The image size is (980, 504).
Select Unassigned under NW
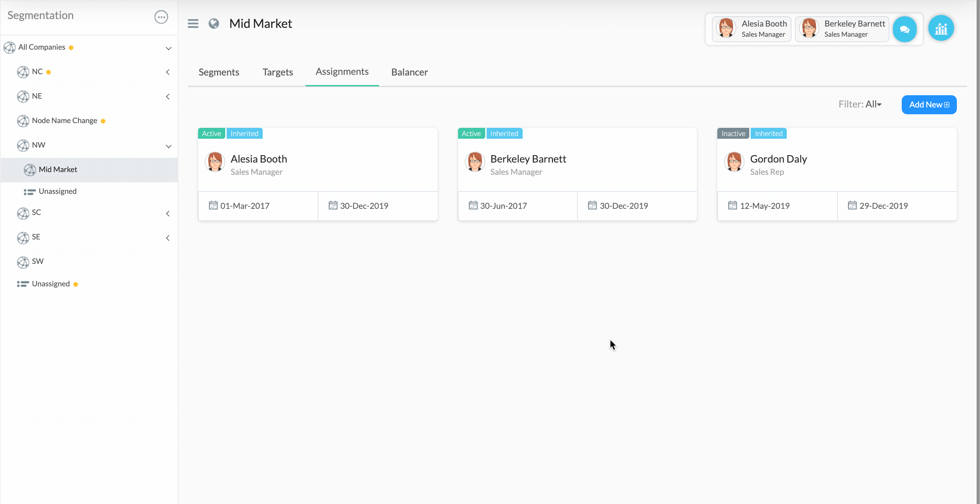pyautogui.click(x=58, y=191)
